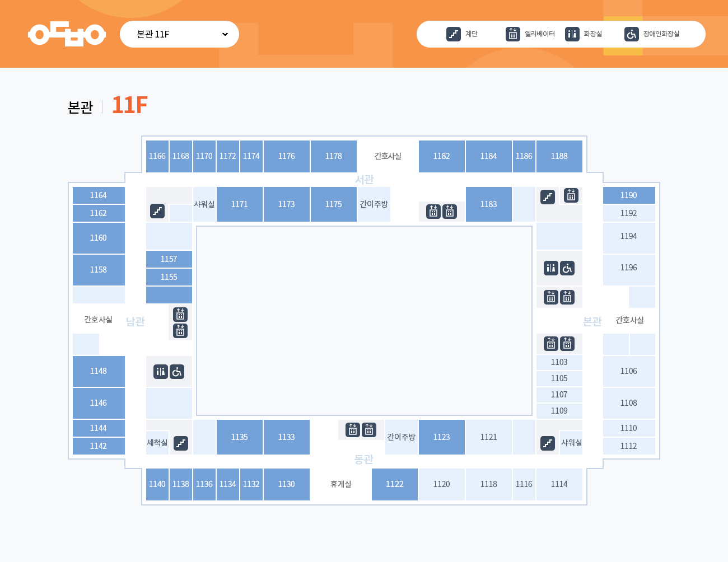Select room 1122

[395, 484]
